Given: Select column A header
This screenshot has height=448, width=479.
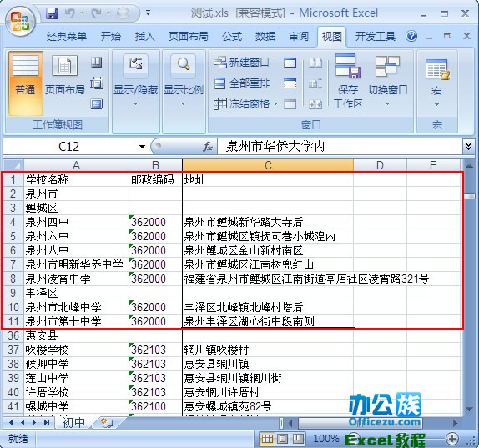Looking at the screenshot, I should coord(77,165).
